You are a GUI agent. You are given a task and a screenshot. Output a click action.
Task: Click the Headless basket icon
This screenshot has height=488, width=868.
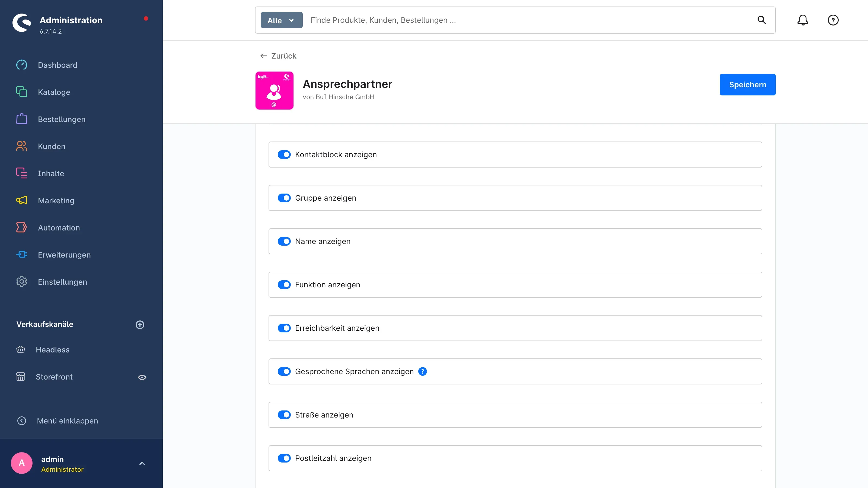pyautogui.click(x=21, y=349)
